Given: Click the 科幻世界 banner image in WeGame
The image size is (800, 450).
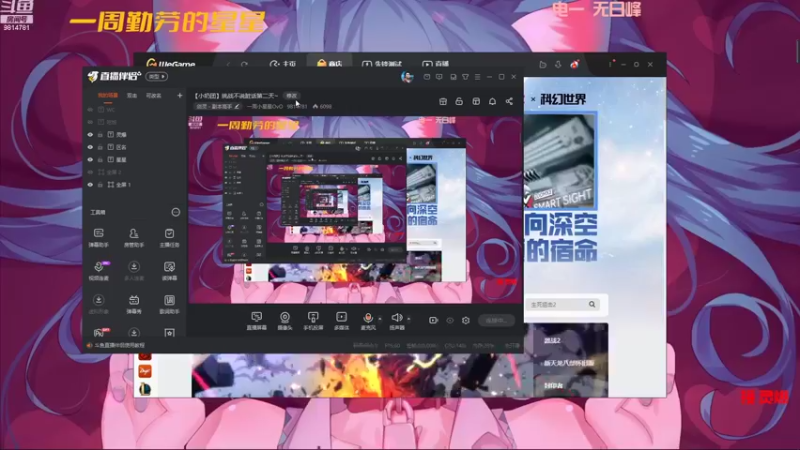Looking at the screenshot, I should (560, 161).
